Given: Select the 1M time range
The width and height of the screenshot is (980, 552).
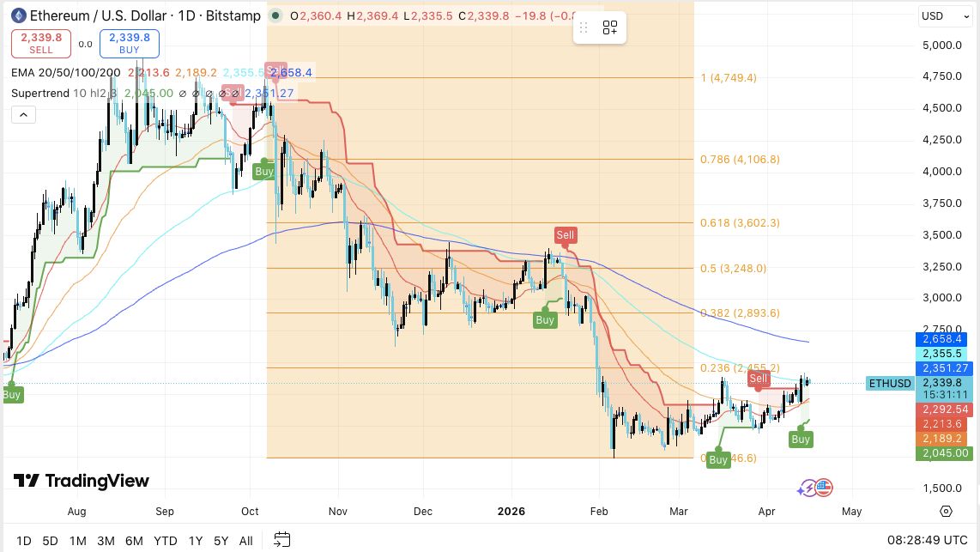Looking at the screenshot, I should point(77,541).
